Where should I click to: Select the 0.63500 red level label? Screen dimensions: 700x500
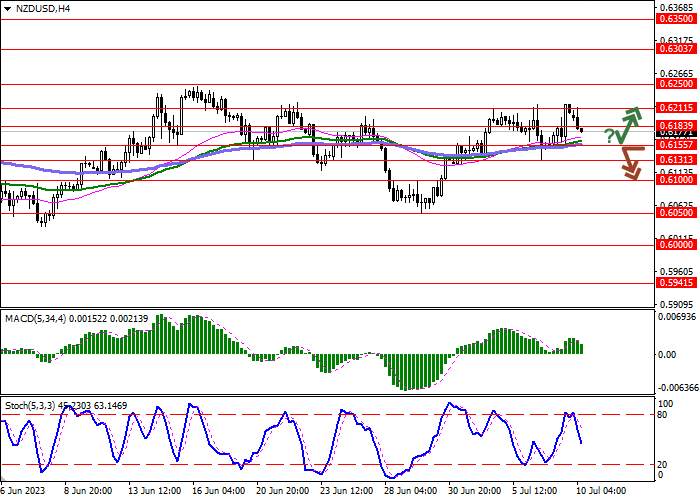[x=676, y=19]
